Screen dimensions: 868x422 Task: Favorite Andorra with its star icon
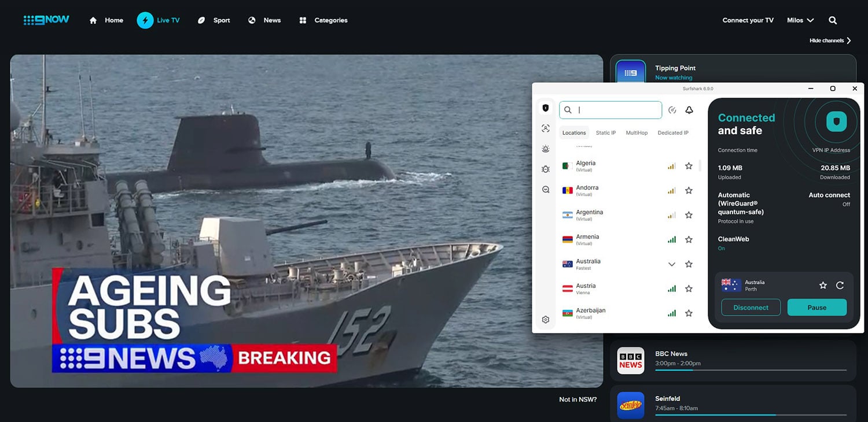tap(689, 190)
